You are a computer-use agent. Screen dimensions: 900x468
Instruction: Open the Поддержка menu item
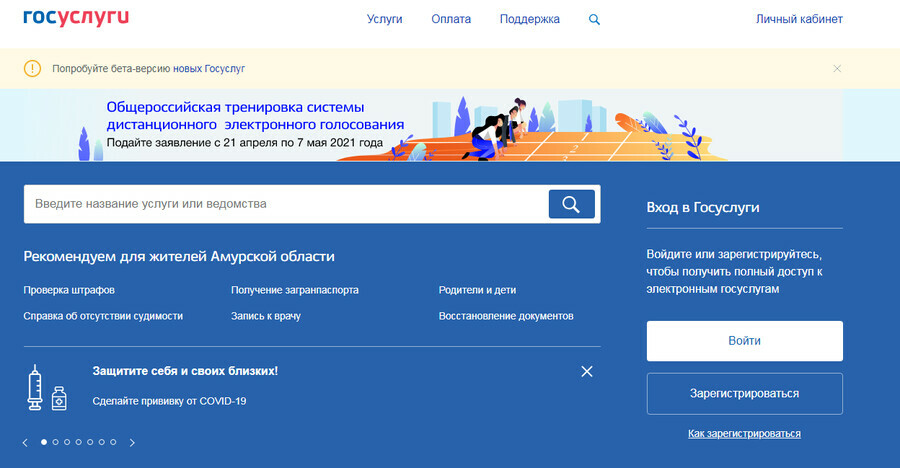click(530, 19)
